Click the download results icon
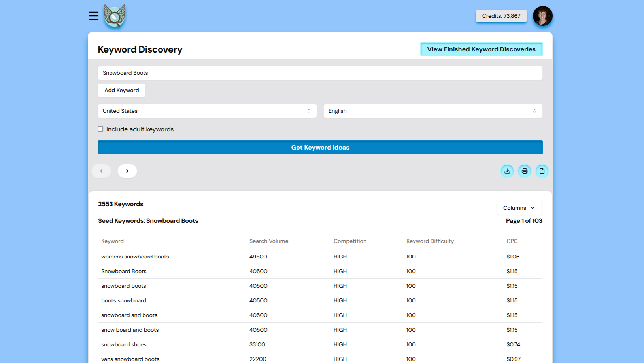The image size is (644, 363). click(x=507, y=171)
